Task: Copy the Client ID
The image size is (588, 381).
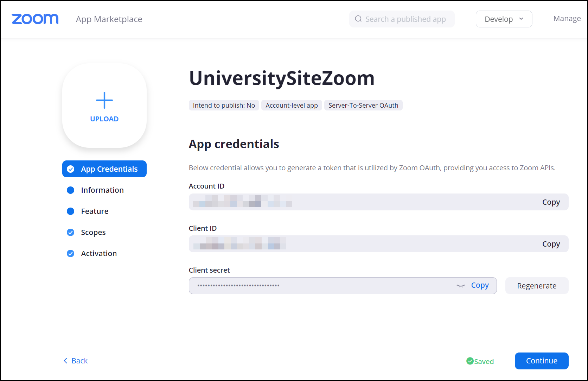Action: [x=551, y=244]
